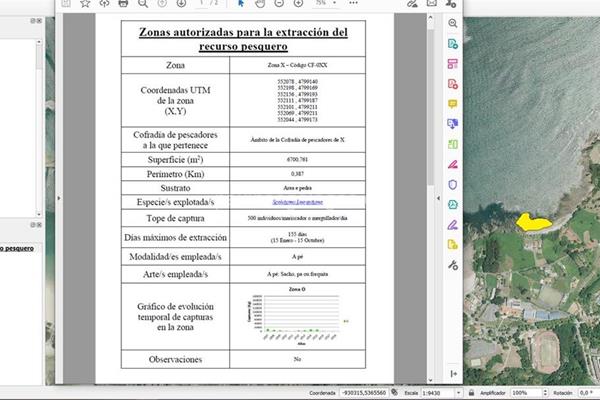Click the 'Cofradía de pescadores' cell
The width and height of the screenshot is (600, 400).
coord(175,140)
